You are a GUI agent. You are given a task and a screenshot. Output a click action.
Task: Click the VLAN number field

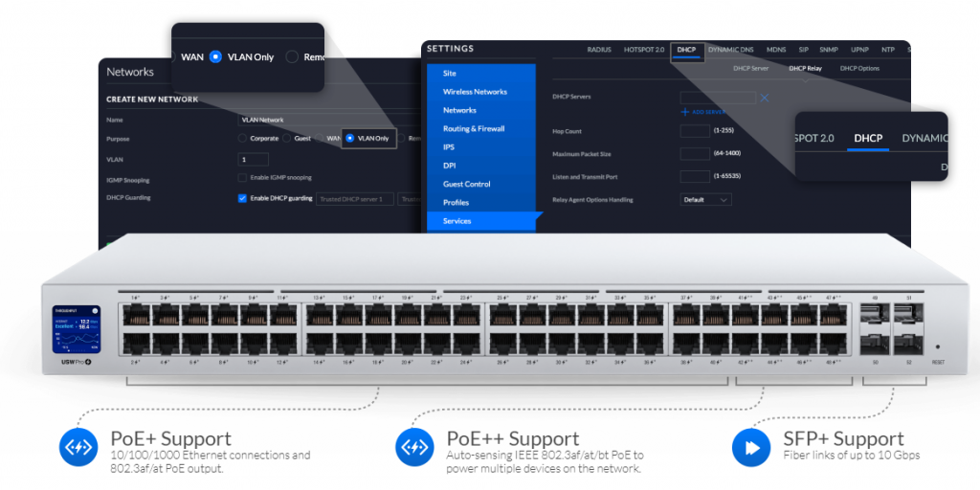(x=254, y=160)
